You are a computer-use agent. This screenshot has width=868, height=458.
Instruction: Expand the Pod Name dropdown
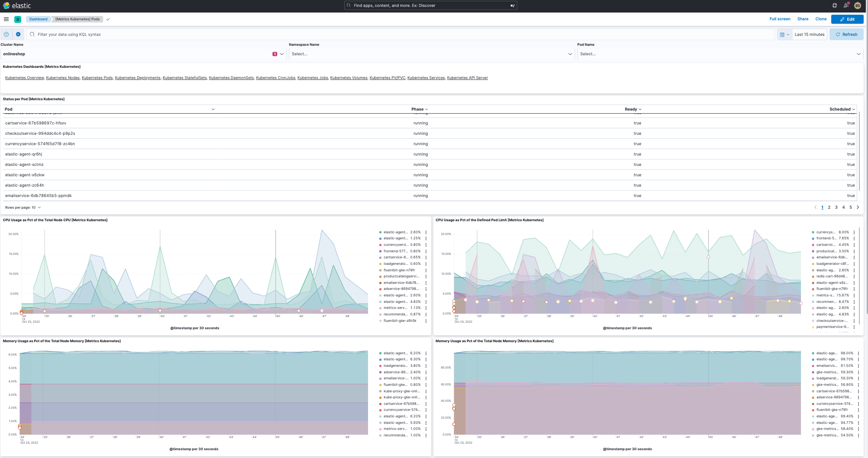click(x=719, y=54)
